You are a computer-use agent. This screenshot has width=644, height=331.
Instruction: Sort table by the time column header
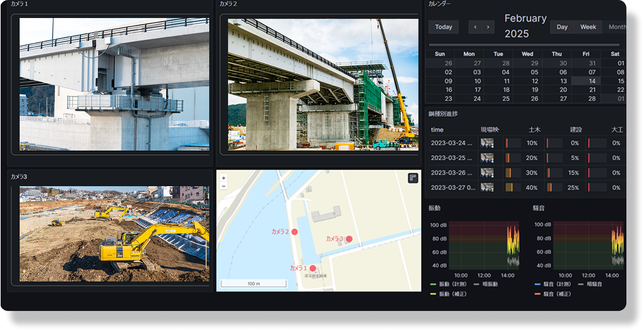pos(437,130)
